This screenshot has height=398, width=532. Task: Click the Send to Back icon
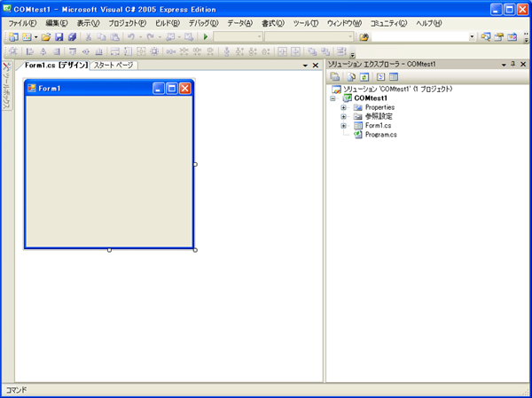tap(325, 51)
